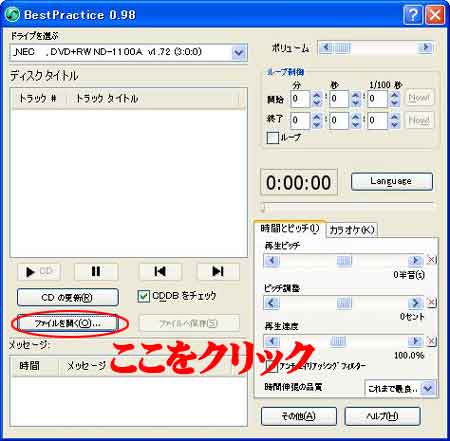This screenshot has width=450, height=441.
Task: Toggle the ループ checkbox
Action: (x=273, y=138)
